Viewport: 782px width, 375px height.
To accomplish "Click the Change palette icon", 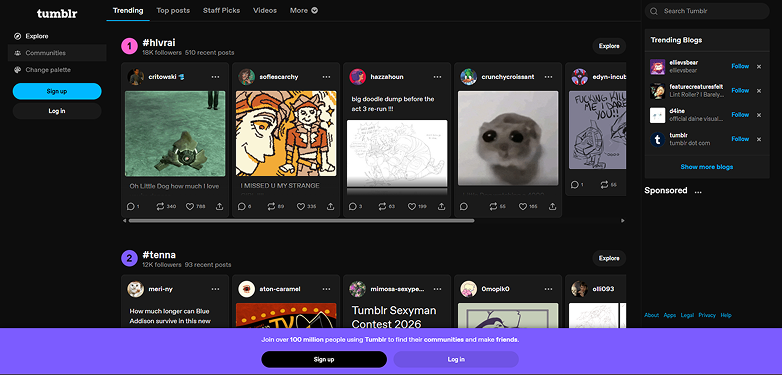I will tap(18, 70).
